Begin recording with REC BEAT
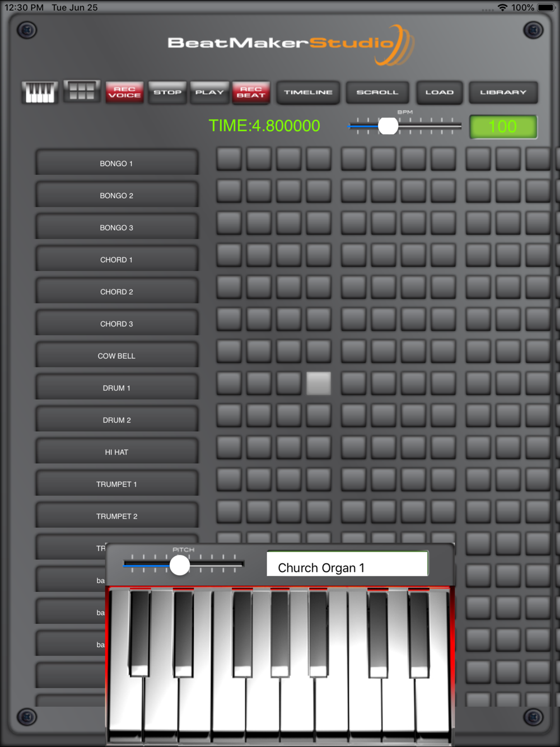560x747 pixels. 251,92
